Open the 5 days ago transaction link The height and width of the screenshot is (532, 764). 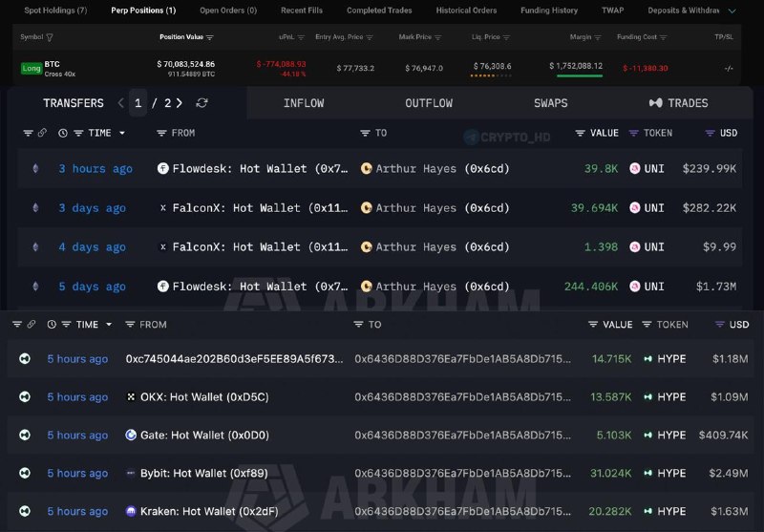point(92,287)
